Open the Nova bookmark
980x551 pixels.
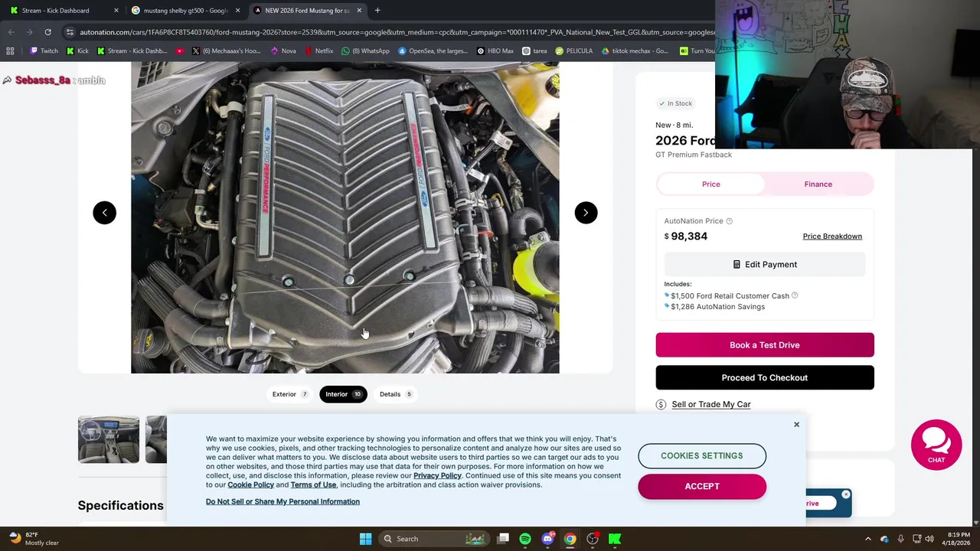[x=283, y=51]
